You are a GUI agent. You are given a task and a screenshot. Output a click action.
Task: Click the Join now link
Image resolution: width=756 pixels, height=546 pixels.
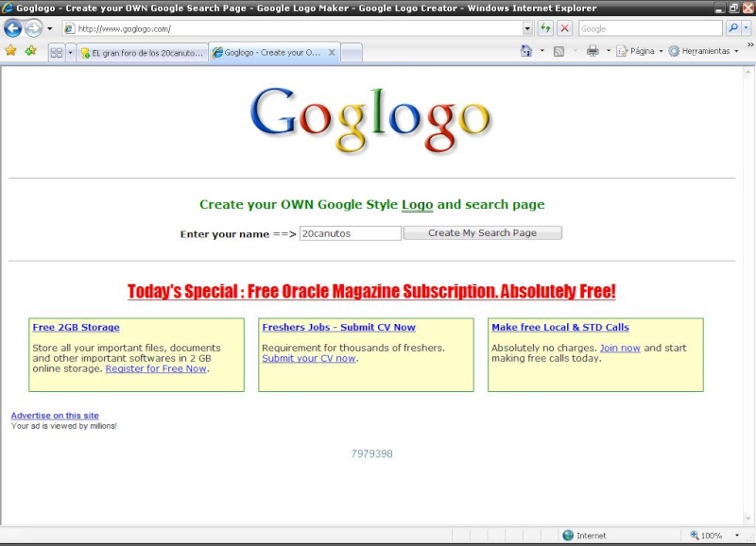point(620,348)
